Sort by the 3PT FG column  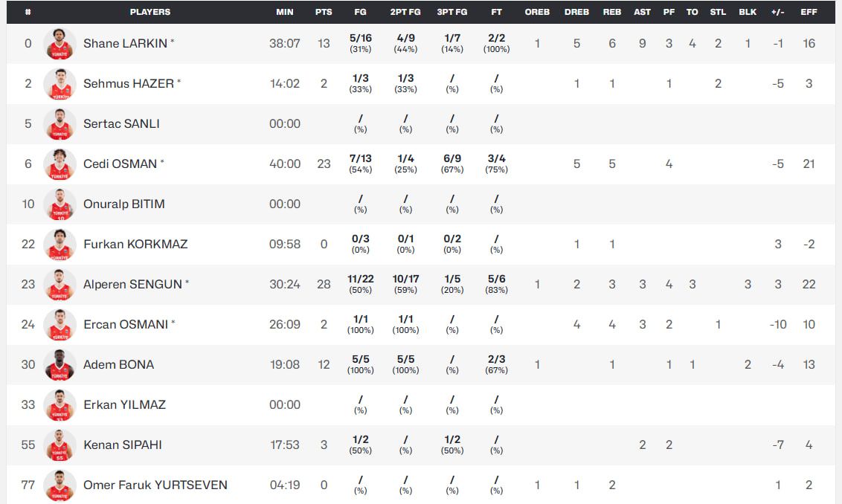pos(451,12)
